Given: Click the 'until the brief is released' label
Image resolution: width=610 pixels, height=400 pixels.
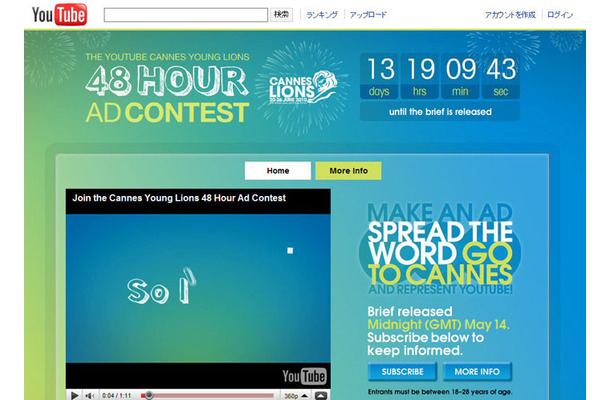Looking at the screenshot, I should 440,112.
